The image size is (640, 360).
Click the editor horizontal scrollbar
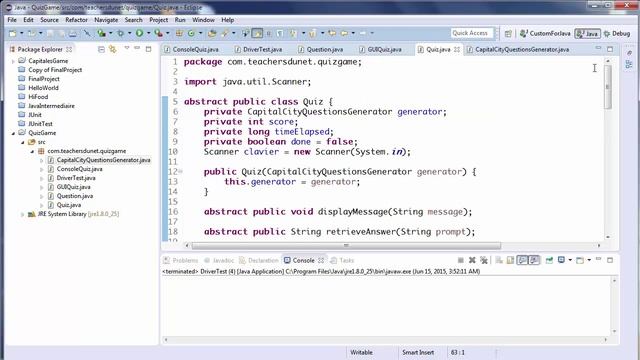tap(346, 245)
